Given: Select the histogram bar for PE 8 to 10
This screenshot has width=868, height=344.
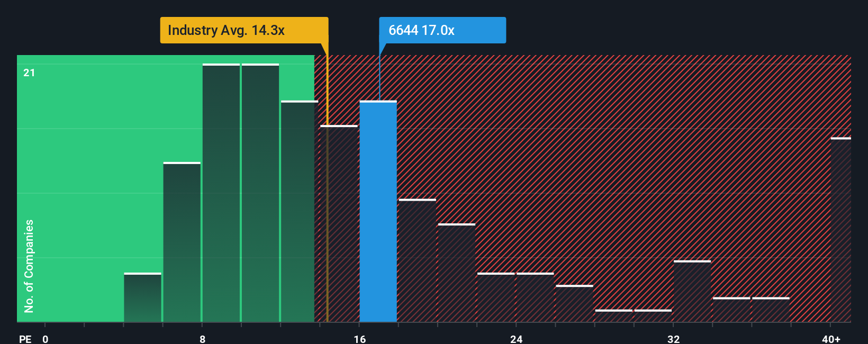Looking at the screenshot, I should click(221, 193).
